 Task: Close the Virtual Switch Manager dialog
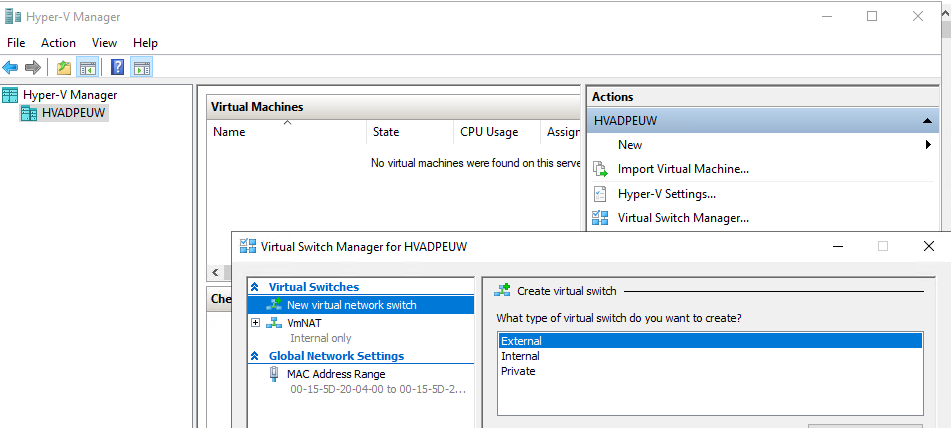pyautogui.click(x=928, y=246)
